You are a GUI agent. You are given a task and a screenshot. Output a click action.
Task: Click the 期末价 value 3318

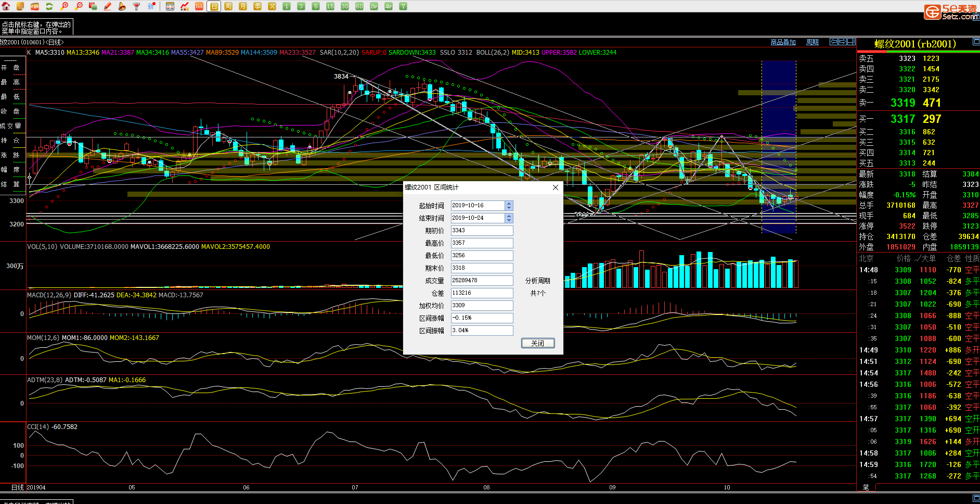pos(482,268)
